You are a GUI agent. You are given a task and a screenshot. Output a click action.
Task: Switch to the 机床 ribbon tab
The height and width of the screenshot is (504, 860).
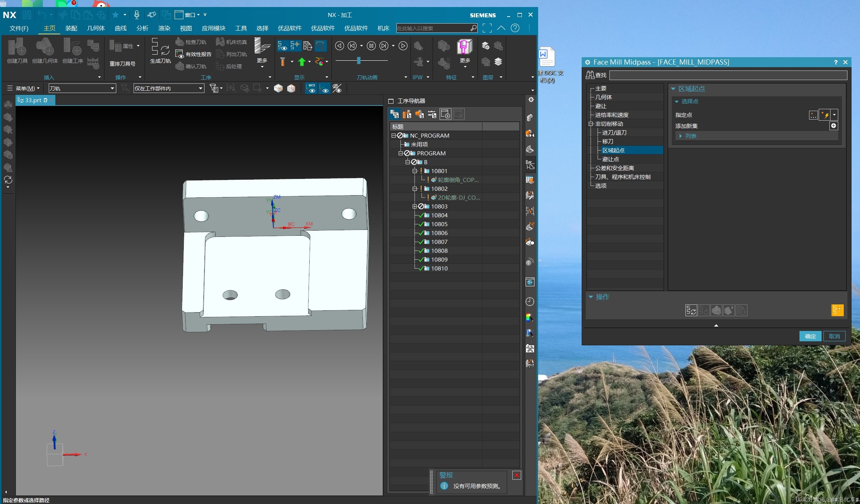[383, 28]
